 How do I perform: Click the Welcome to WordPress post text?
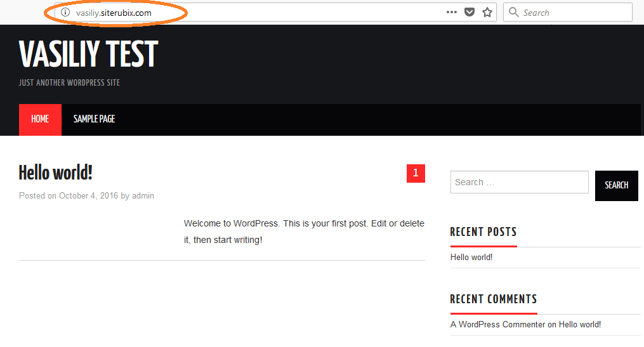(x=304, y=232)
